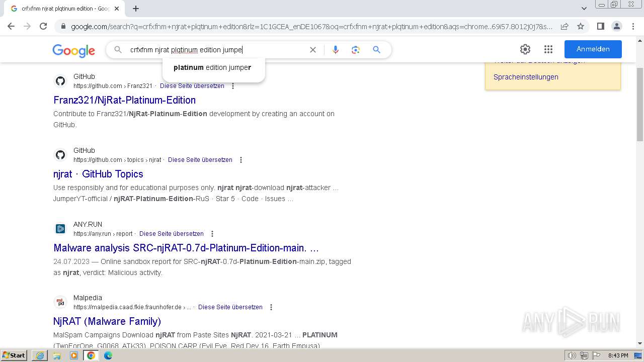Go to Google homepage via logo
The image size is (644, 362).
pyautogui.click(x=73, y=50)
